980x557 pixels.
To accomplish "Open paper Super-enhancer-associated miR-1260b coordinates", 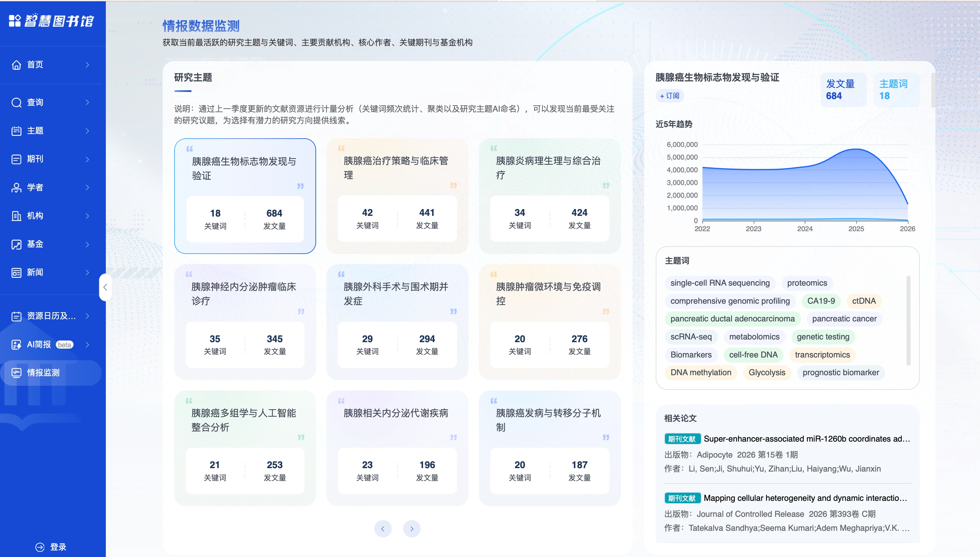I will [x=806, y=439].
